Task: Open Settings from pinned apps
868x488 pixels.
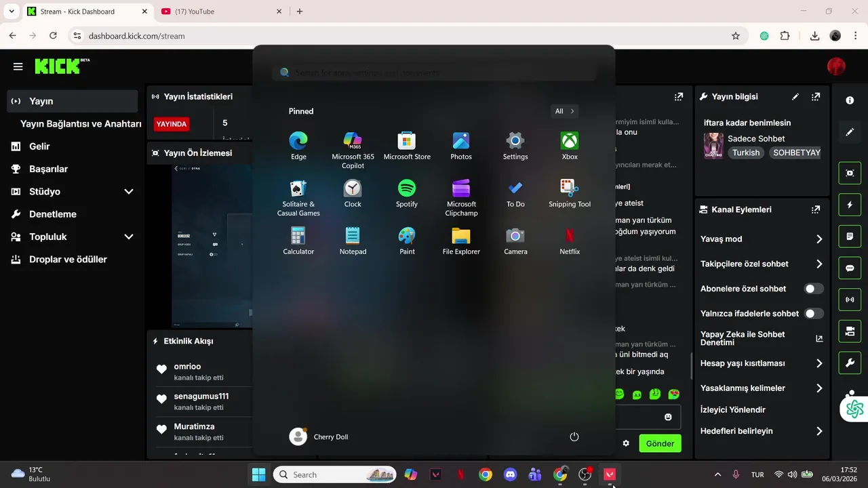Action: tap(515, 146)
